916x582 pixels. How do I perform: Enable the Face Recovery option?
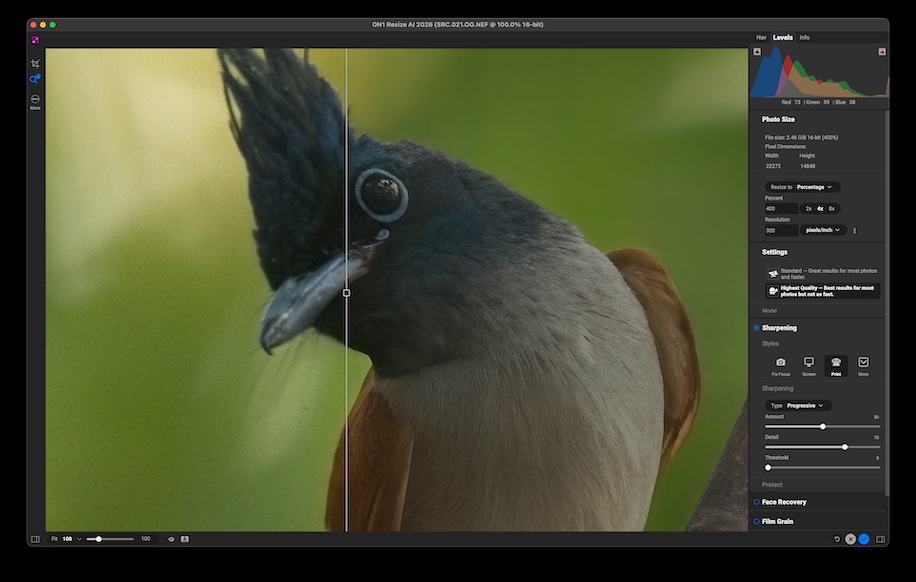coord(757,502)
